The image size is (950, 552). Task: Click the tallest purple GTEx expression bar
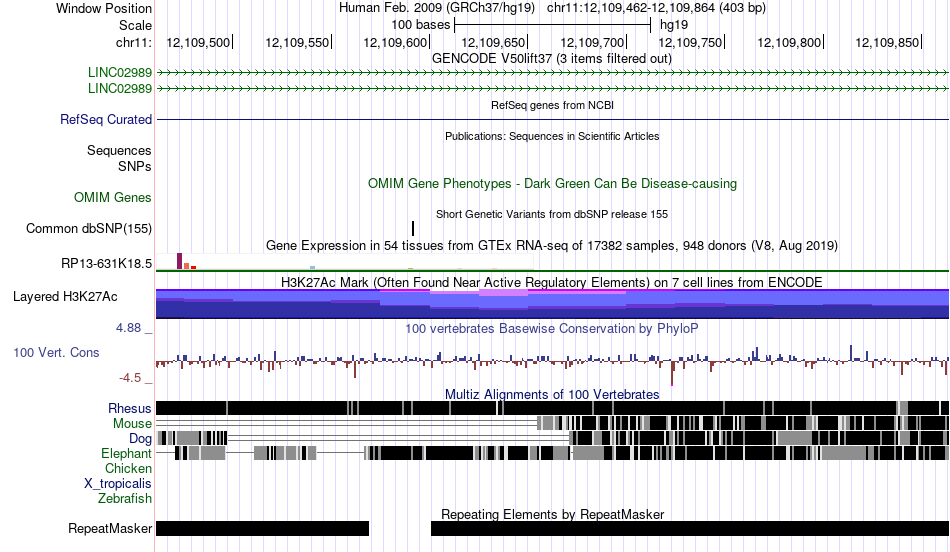click(179, 261)
